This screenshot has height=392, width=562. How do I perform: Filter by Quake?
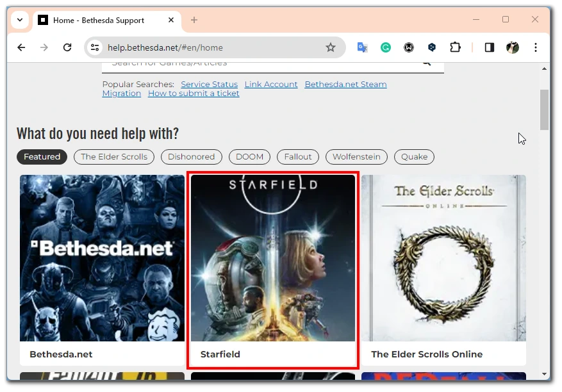[414, 156]
